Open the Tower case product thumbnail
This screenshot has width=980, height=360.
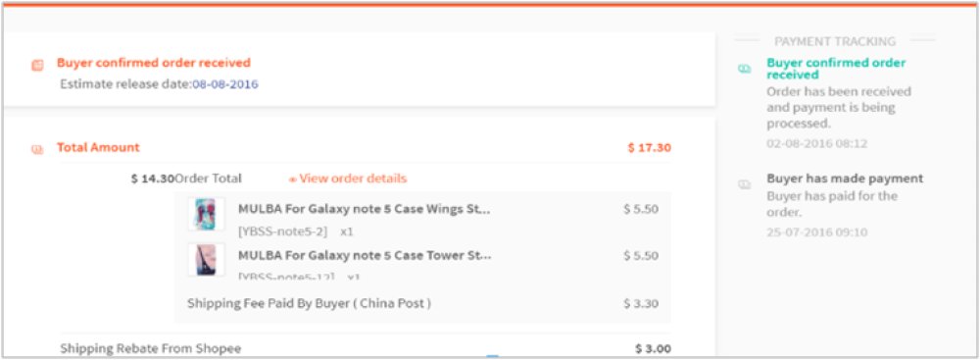tap(206, 259)
